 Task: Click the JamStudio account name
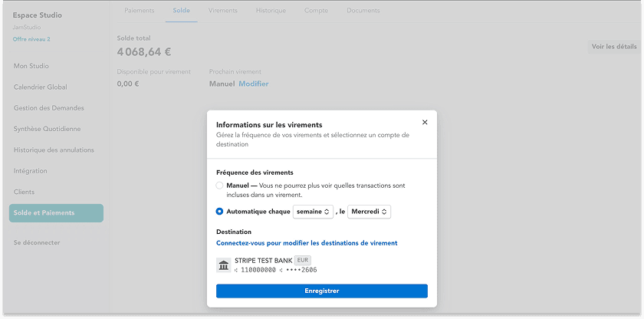(x=27, y=28)
